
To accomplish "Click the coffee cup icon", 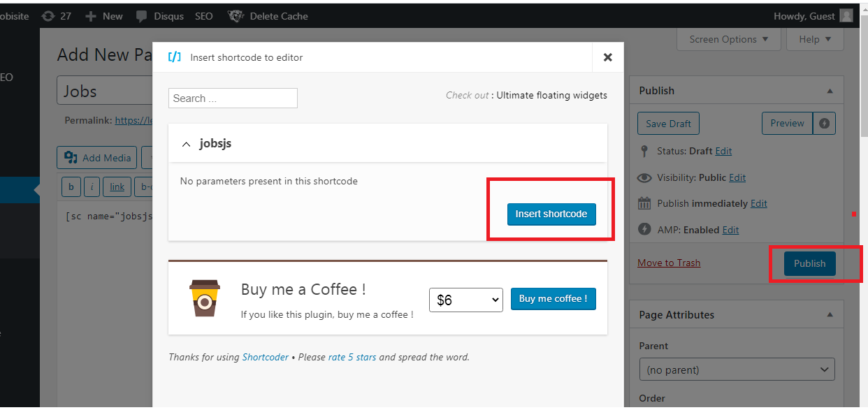I will (204, 298).
